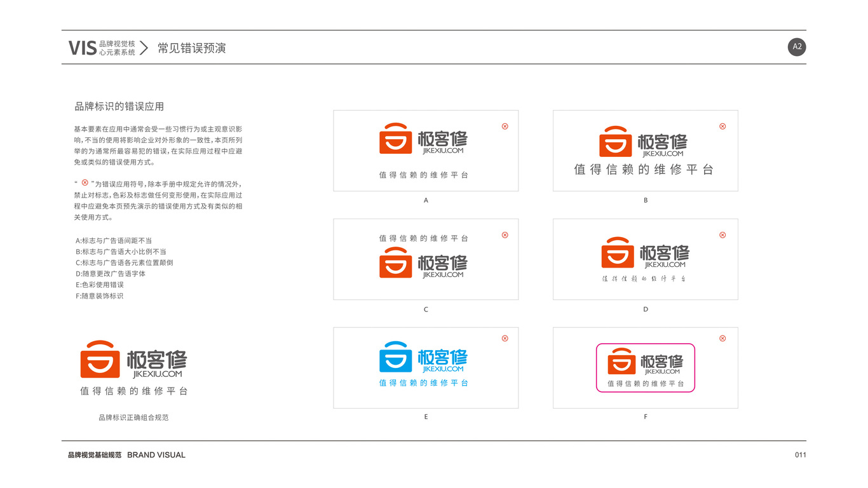Click the A2 page badge circle
The width and height of the screenshot is (868, 488).
click(x=797, y=47)
